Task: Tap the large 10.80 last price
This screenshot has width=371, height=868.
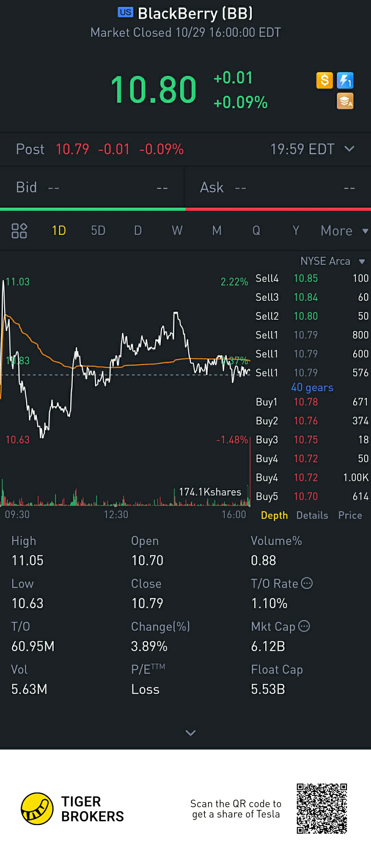Action: coord(154,90)
